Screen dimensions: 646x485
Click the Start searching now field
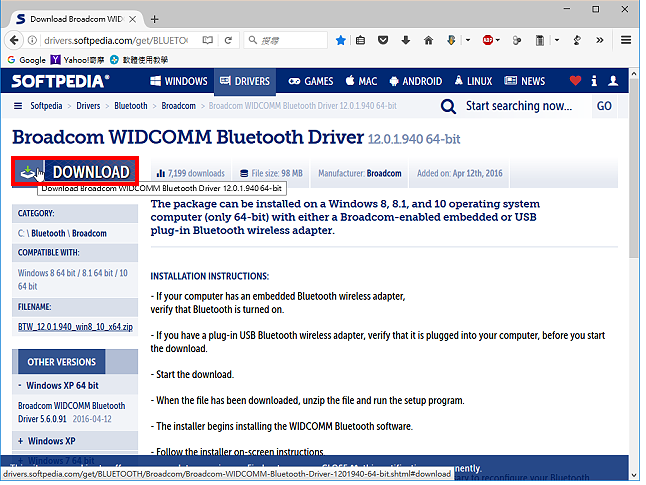click(x=519, y=106)
